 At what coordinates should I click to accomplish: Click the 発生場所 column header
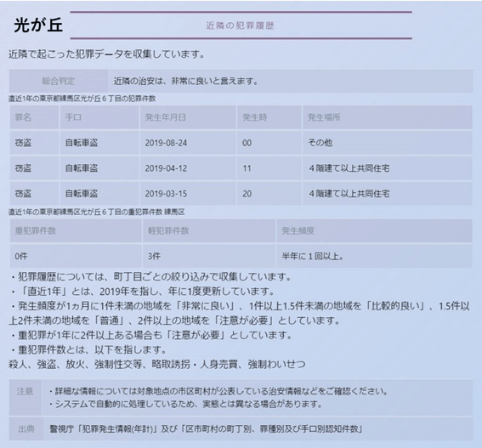click(388, 117)
